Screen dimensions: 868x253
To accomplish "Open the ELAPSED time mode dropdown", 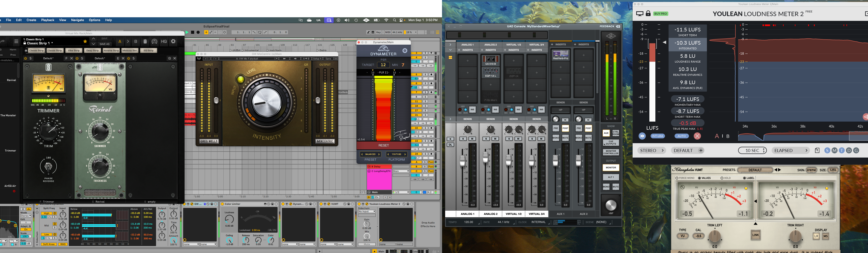I will (x=791, y=151).
